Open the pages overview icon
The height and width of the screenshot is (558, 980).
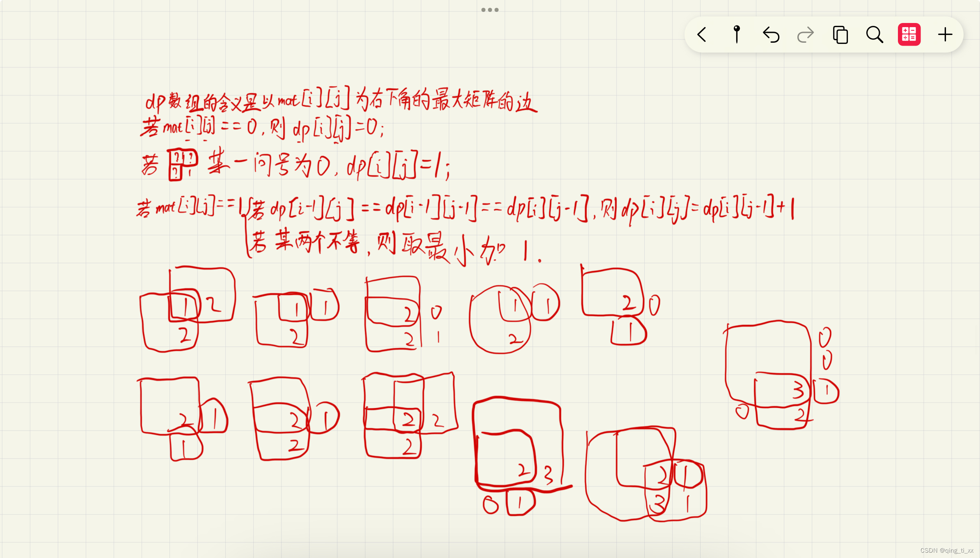point(840,34)
